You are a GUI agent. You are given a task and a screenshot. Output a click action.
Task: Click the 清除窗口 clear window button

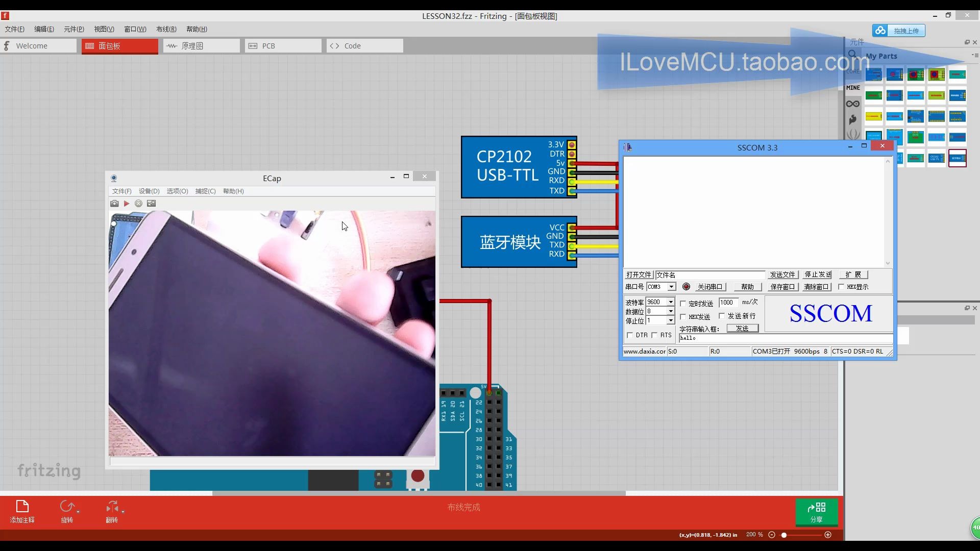[x=816, y=287]
